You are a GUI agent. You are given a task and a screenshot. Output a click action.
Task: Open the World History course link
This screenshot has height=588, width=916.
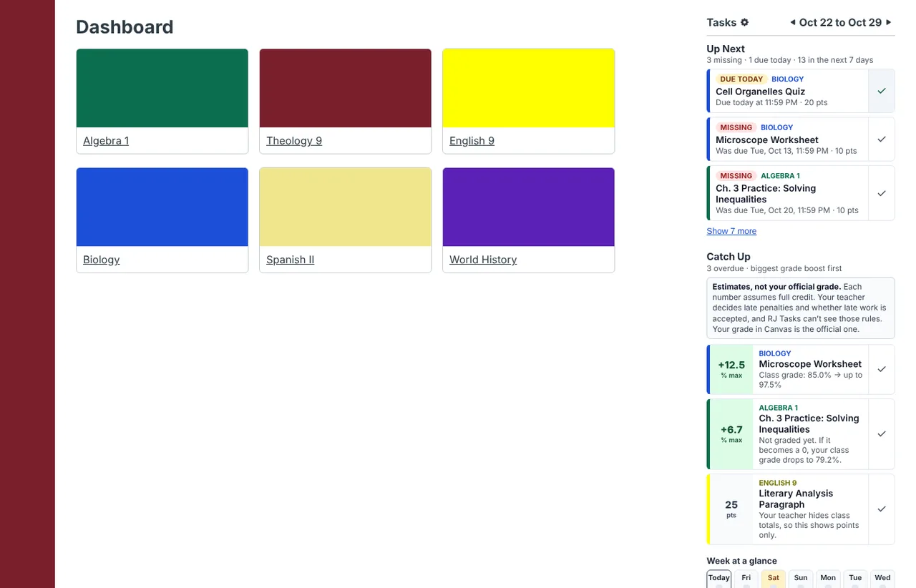(x=483, y=260)
